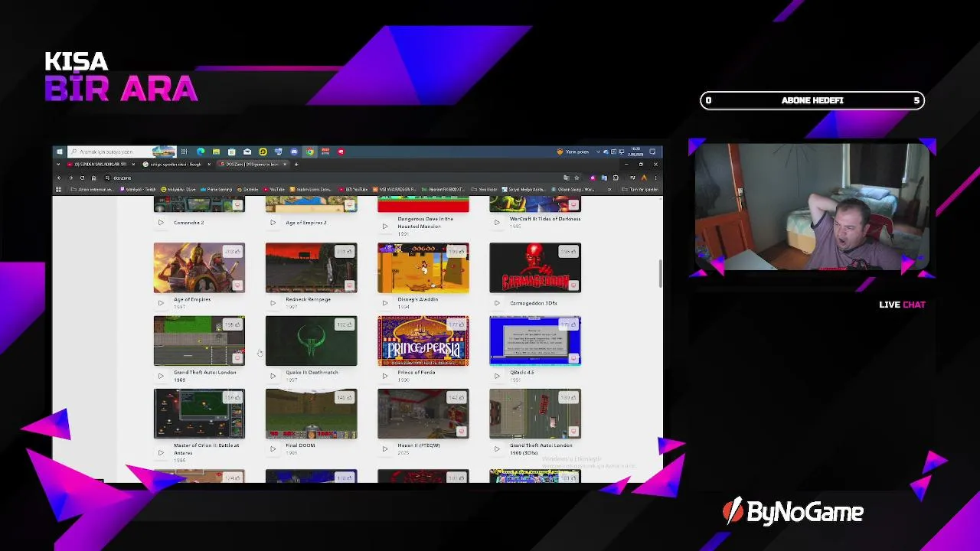980x551 pixels.
Task: Click the desktop icon on Redneck Rampage thumbnail
Action: pos(350,285)
